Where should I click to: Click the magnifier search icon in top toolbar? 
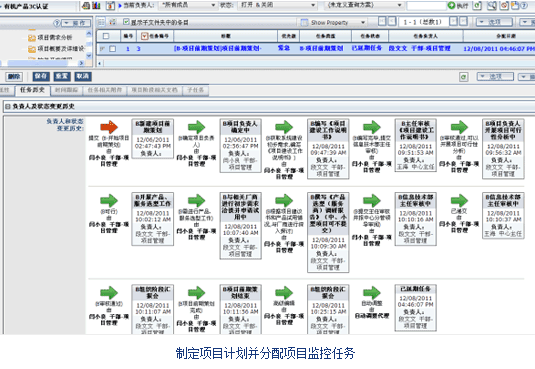click(x=492, y=5)
